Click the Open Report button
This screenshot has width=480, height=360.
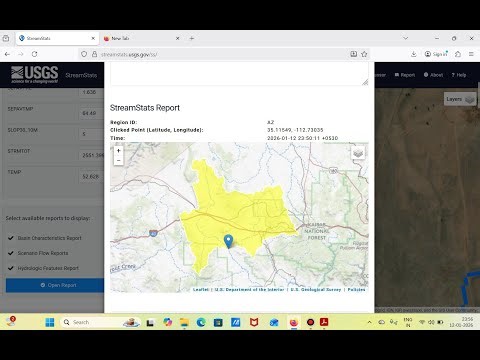point(55,285)
